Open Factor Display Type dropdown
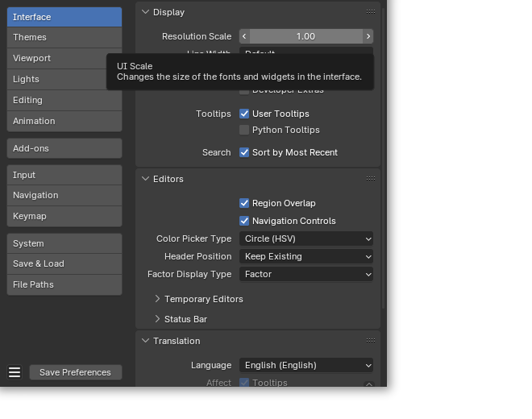Screen dimensions: 532x419 tap(306, 274)
